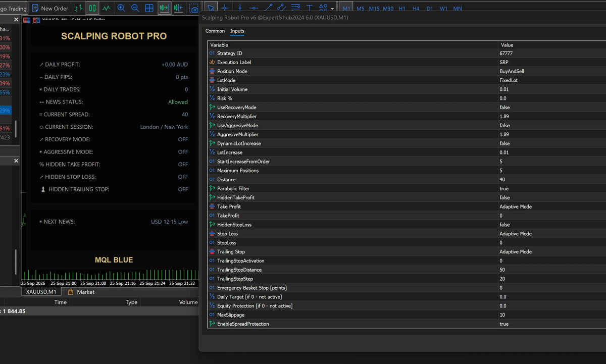606x364 pixels.
Task: Select the horizontal line drawing tool
Action: click(x=254, y=8)
